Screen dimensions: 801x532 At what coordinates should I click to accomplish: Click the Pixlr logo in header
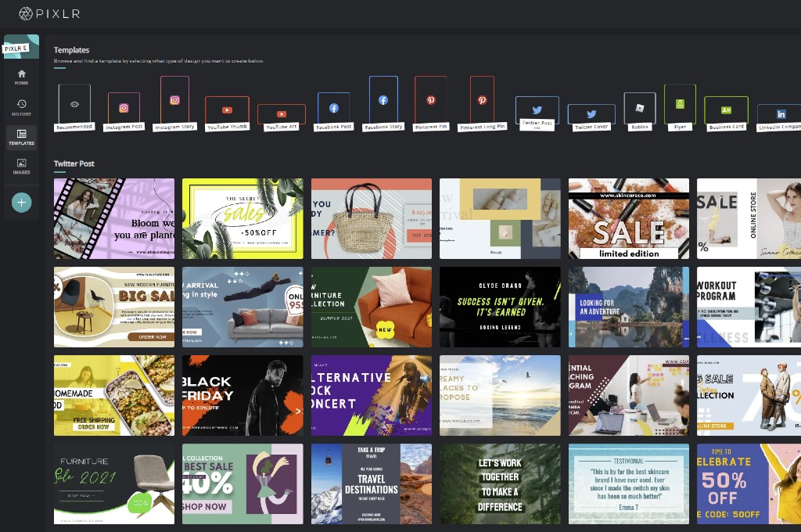coord(48,13)
